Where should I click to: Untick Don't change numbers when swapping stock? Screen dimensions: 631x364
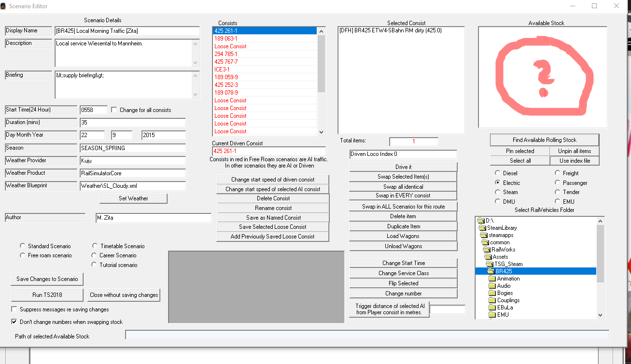(x=14, y=322)
